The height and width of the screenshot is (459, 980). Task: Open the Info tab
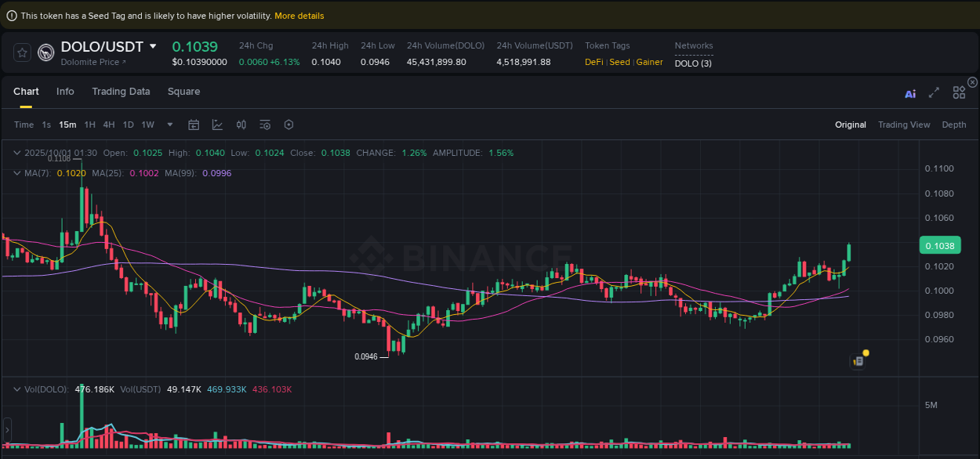tap(65, 92)
